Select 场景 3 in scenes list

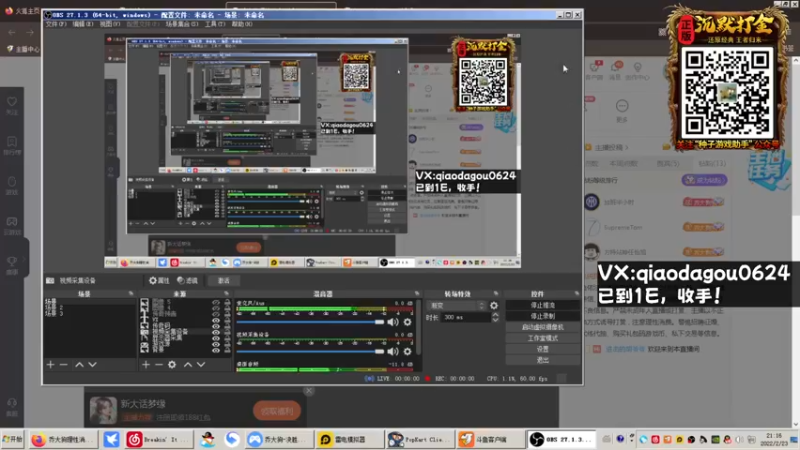click(89, 313)
